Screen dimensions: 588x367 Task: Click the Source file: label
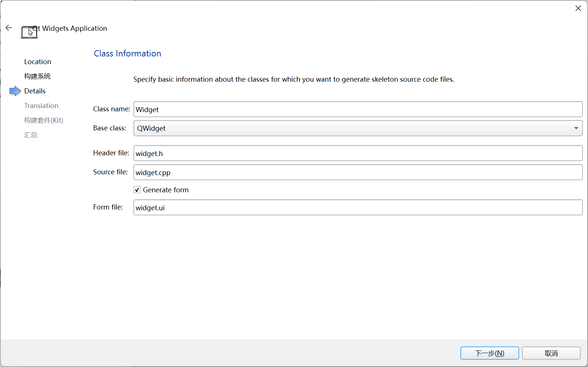click(110, 172)
